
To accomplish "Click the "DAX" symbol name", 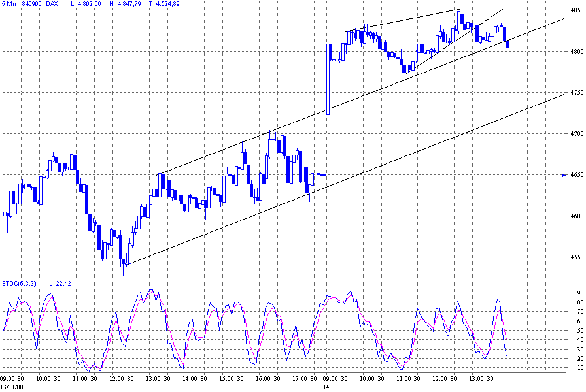I will [52, 4].
